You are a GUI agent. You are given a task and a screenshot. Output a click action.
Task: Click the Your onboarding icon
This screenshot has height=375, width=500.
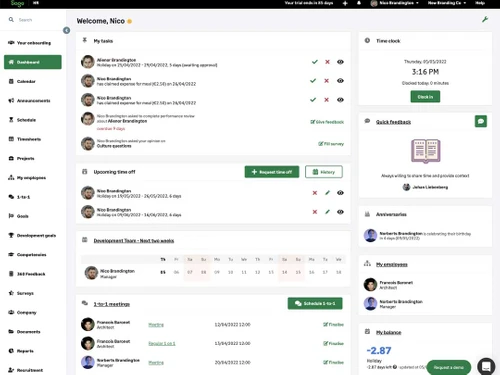pos(11,43)
